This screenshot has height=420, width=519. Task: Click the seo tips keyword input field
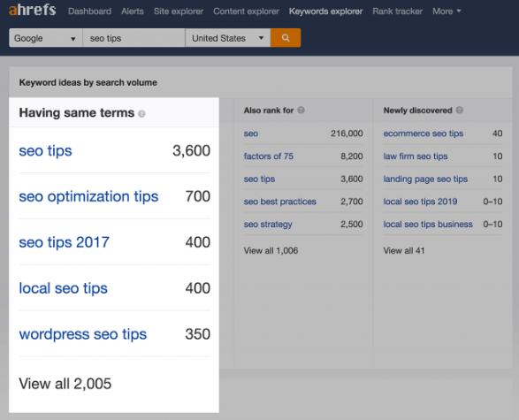134,38
